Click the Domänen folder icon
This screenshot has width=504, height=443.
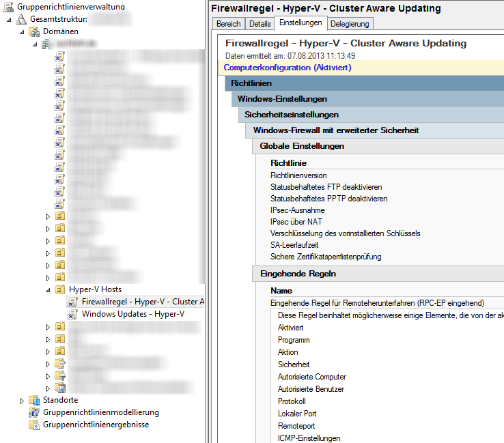[x=34, y=31]
